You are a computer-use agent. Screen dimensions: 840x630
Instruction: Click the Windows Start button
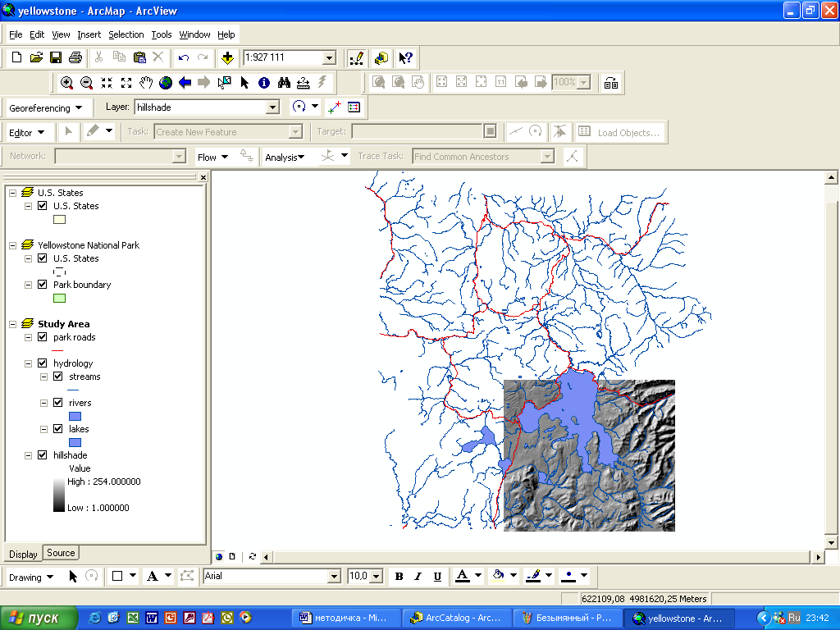pyautogui.click(x=39, y=619)
